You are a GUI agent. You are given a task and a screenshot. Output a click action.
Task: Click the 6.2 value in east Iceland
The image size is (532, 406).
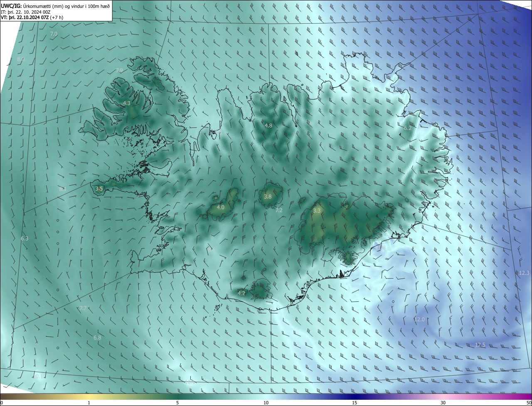tap(408, 128)
